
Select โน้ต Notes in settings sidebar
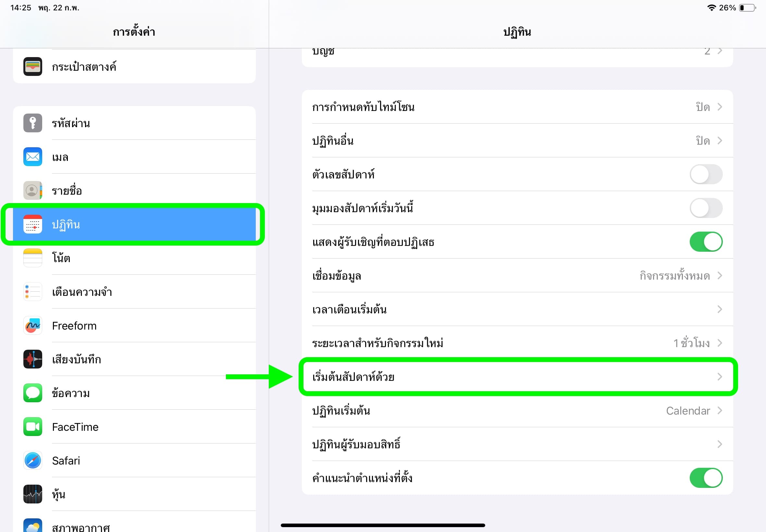click(x=133, y=258)
